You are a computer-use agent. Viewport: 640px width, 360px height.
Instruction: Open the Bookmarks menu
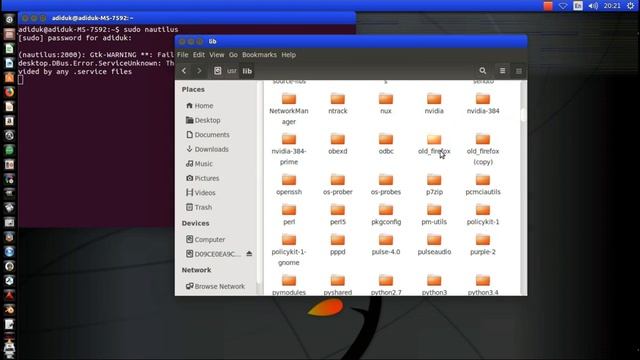pos(259,55)
